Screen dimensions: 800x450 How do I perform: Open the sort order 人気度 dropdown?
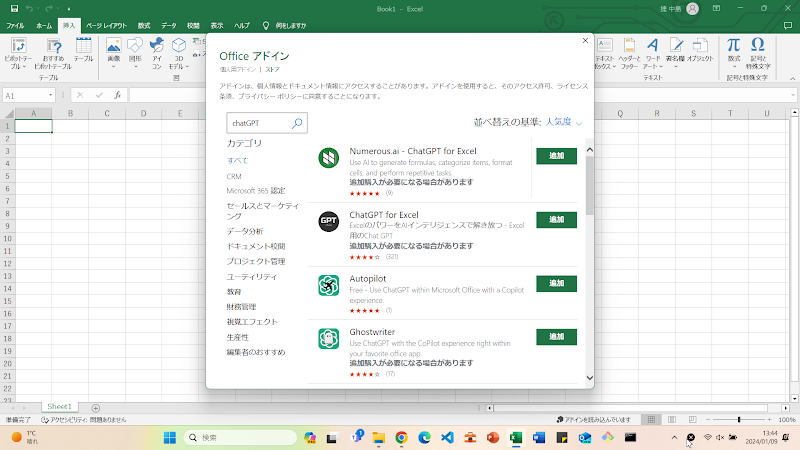coord(564,122)
